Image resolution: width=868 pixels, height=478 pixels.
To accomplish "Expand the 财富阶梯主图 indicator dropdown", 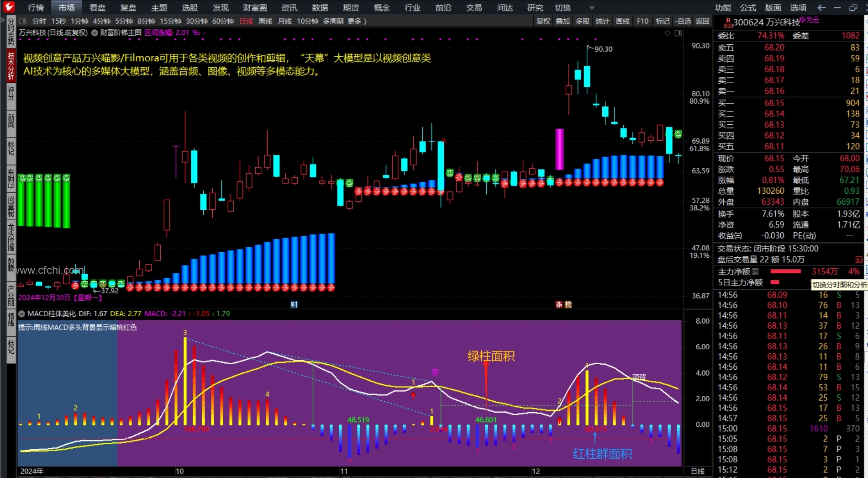I will [95, 33].
